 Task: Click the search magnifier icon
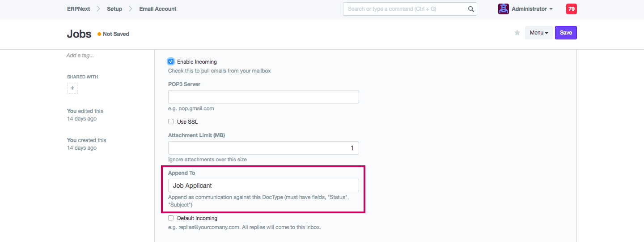coord(471,9)
